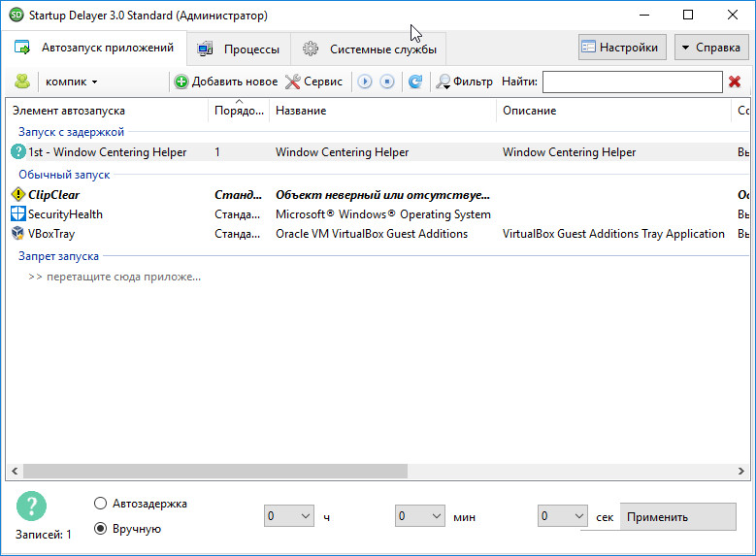This screenshot has height=556, width=756.
Task: Click the Фильтр magnifier icon
Action: [x=444, y=82]
